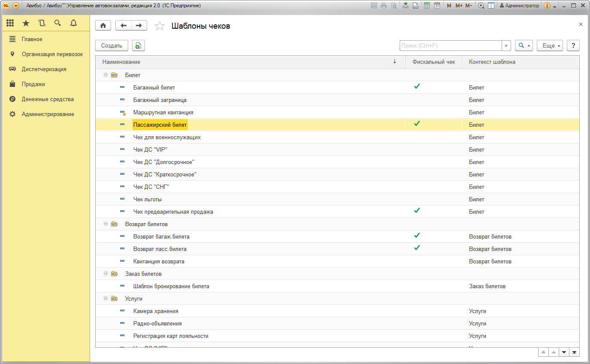Open the calculator icon in the title bar
Image resolution: width=590 pixels, height=364 pixels.
[427, 6]
